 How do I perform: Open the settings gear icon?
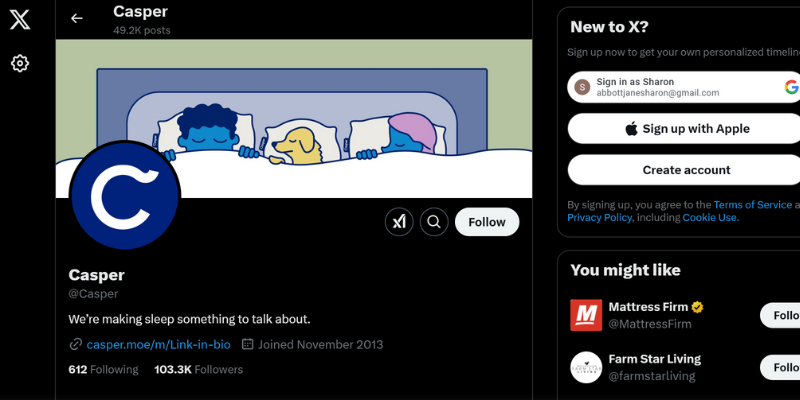[x=20, y=63]
